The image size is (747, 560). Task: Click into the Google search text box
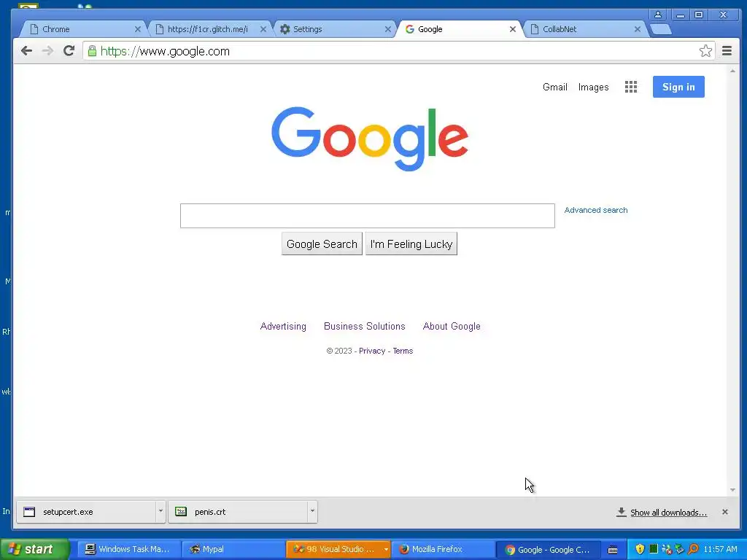[368, 216]
